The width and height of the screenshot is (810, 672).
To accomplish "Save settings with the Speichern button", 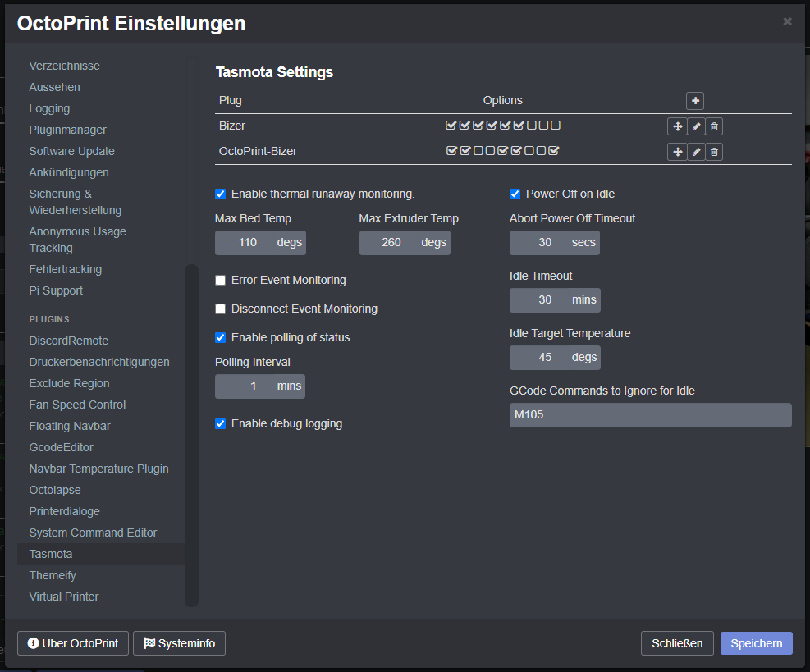I will tap(755, 643).
